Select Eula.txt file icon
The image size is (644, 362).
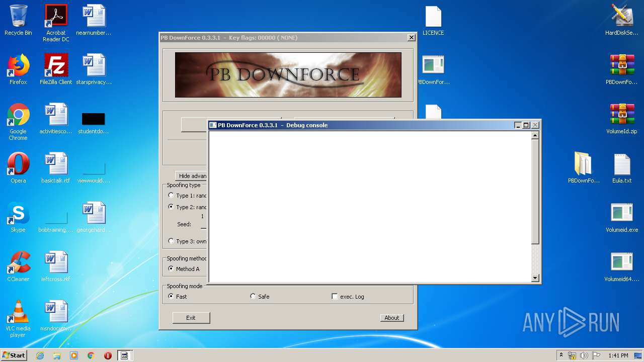pos(622,168)
